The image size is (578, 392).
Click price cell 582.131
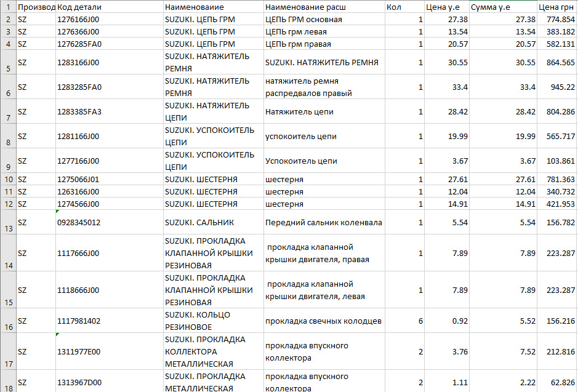[x=557, y=44]
